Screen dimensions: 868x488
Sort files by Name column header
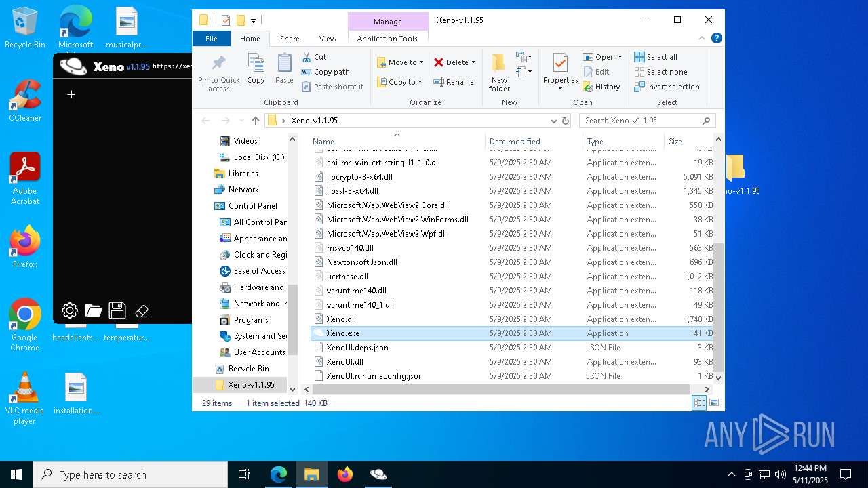[397, 142]
